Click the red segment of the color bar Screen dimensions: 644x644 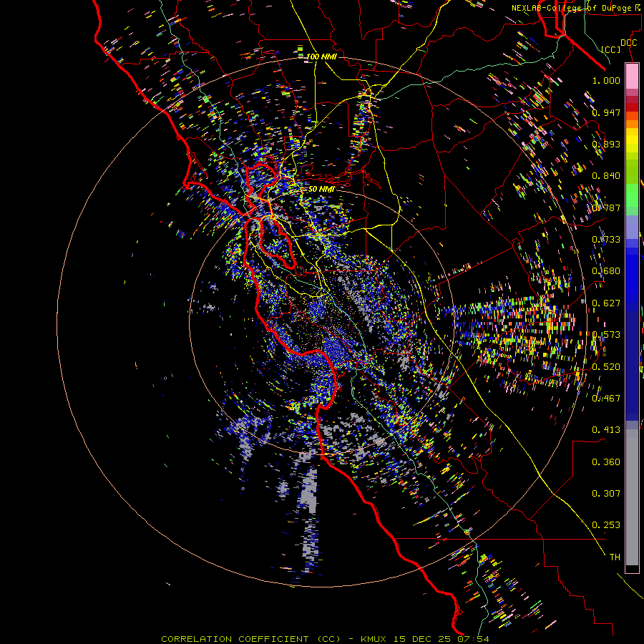632,107
